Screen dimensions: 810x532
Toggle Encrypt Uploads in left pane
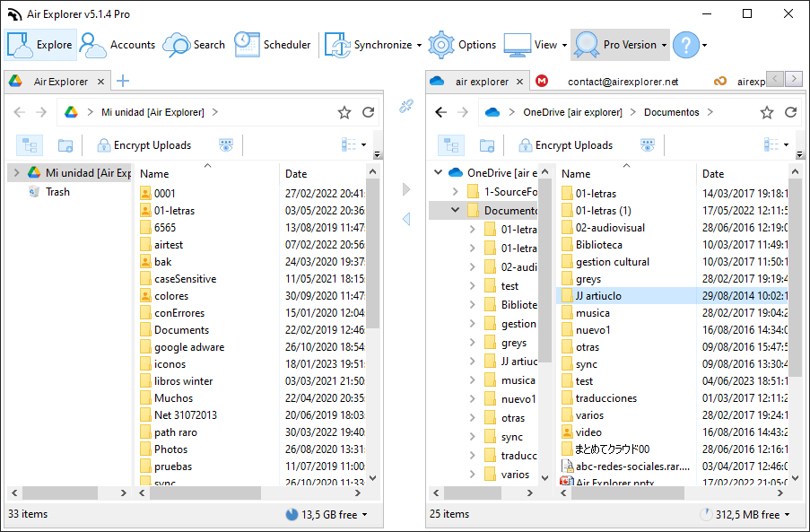[x=144, y=145]
